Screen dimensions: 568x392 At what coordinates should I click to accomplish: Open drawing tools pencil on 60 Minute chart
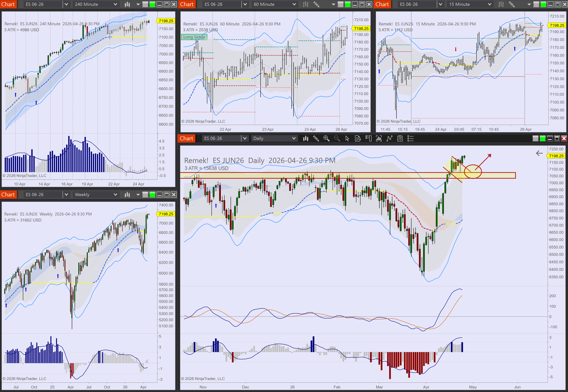tap(316, 4)
